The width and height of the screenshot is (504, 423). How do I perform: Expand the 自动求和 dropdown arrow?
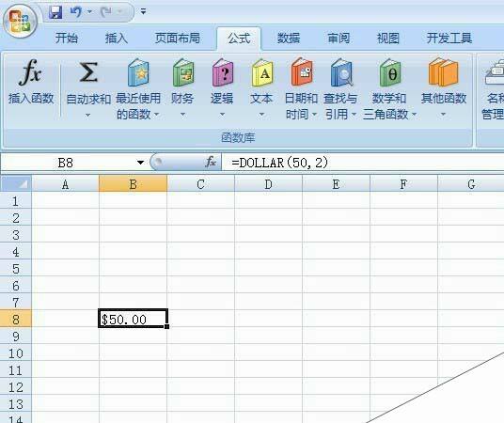click(87, 115)
